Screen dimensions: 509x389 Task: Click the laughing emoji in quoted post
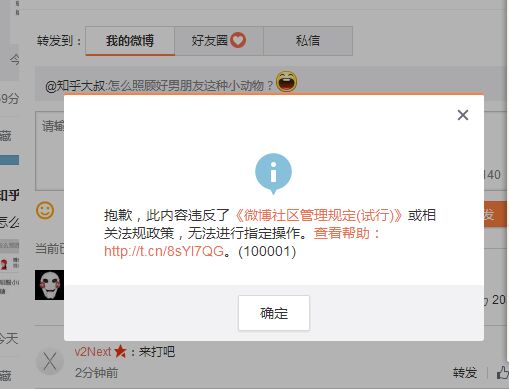[x=286, y=81]
